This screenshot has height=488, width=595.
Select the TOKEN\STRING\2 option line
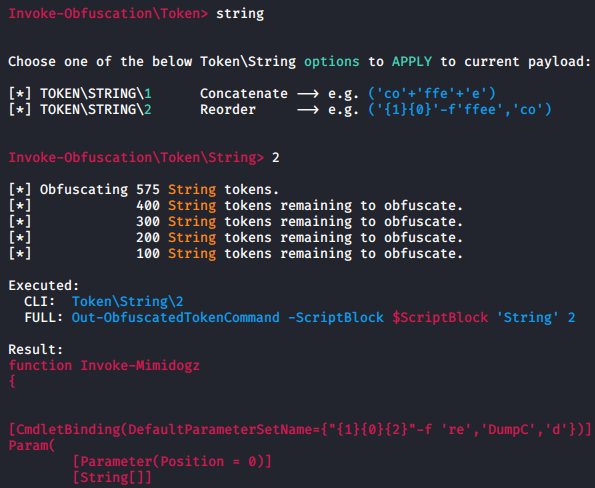pyautogui.click(x=280, y=110)
